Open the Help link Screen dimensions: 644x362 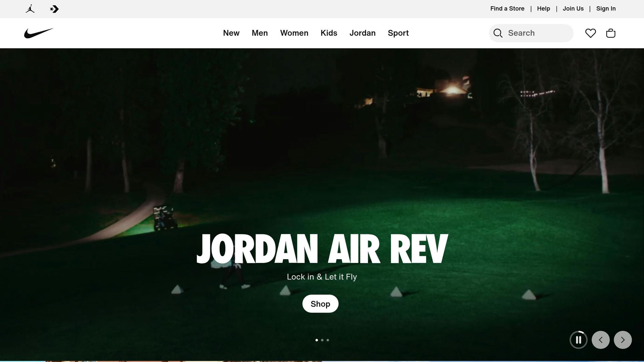click(543, 8)
